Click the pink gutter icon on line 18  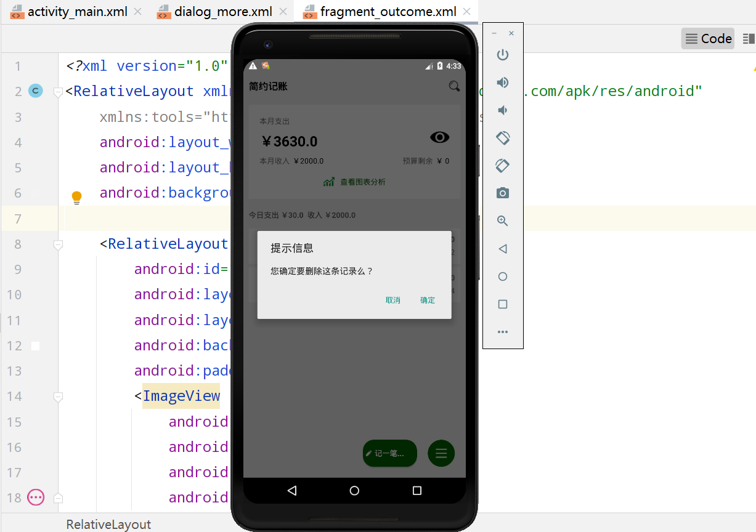36,498
